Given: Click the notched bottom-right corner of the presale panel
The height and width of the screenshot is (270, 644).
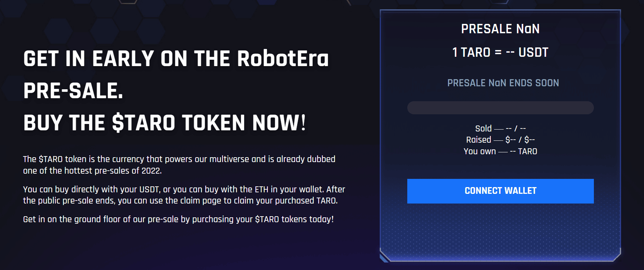Looking at the screenshot, I should (x=617, y=256).
